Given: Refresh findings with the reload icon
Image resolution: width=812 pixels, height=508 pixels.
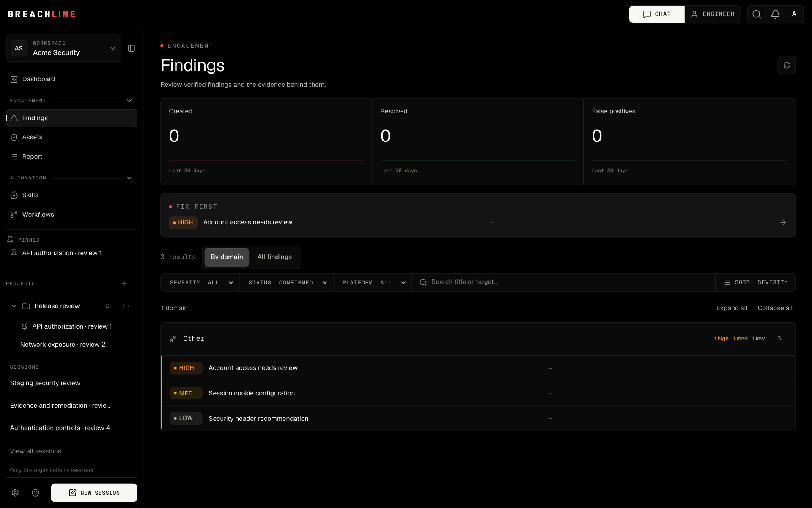Looking at the screenshot, I should click(x=787, y=65).
